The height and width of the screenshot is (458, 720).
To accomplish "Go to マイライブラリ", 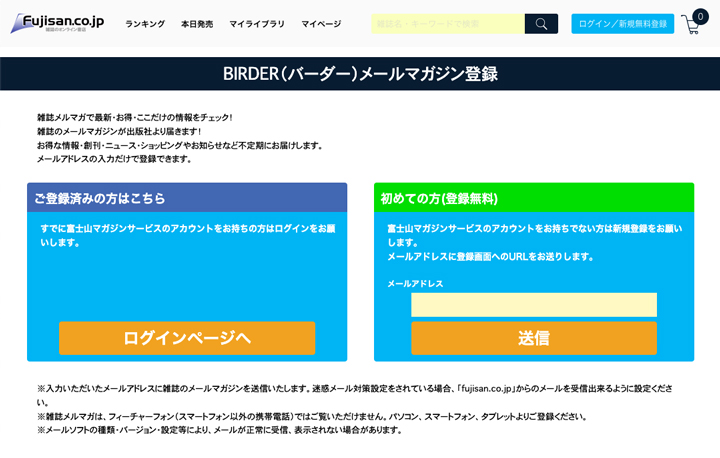I will 257,24.
